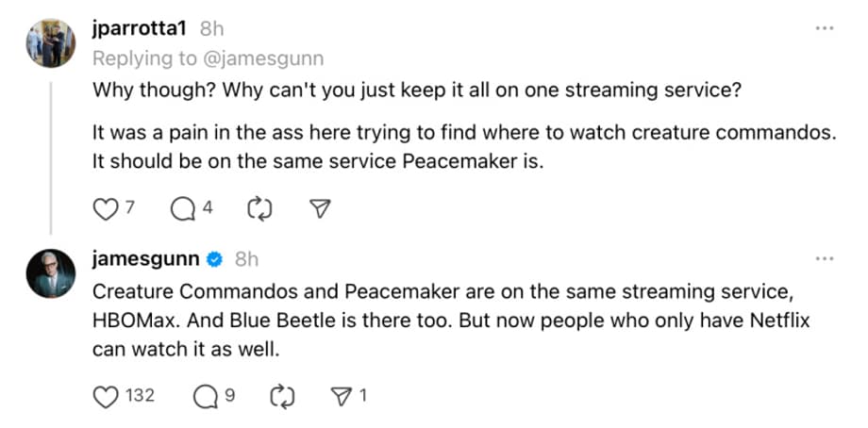View jamesgunn's profile picture
The height and width of the screenshot is (428, 868).
(x=51, y=273)
